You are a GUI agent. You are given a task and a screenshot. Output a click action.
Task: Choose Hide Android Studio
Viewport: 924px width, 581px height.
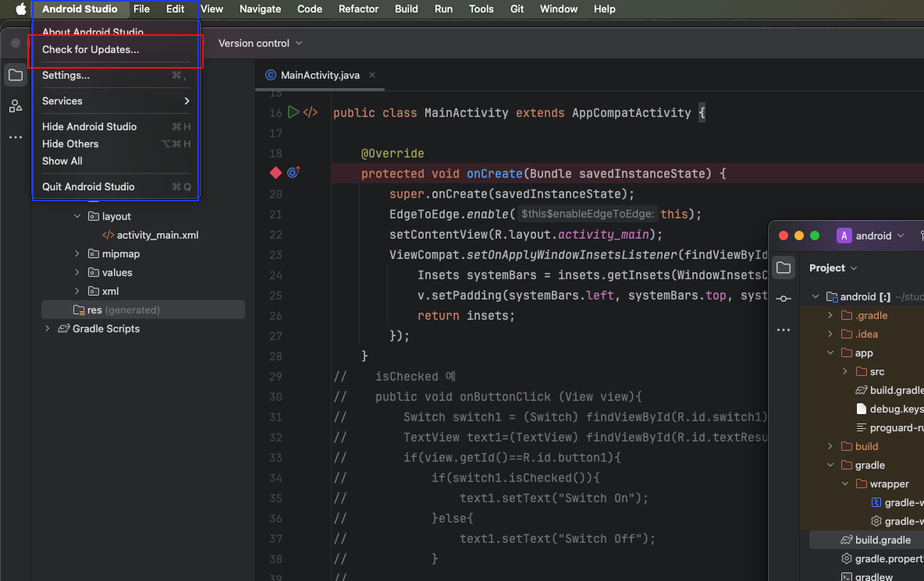tap(116, 126)
